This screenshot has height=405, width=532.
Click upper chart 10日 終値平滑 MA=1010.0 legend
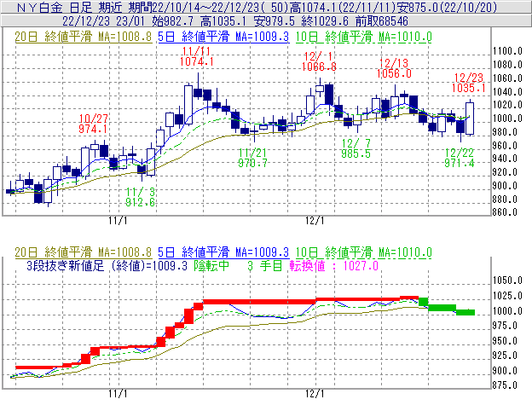pos(364,37)
